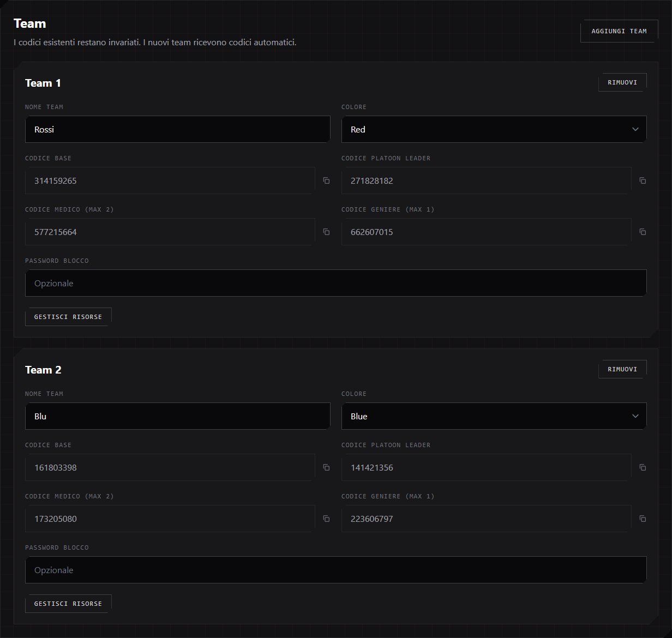This screenshot has height=638, width=672.
Task: Select the code field 161803398
Action: coord(170,467)
